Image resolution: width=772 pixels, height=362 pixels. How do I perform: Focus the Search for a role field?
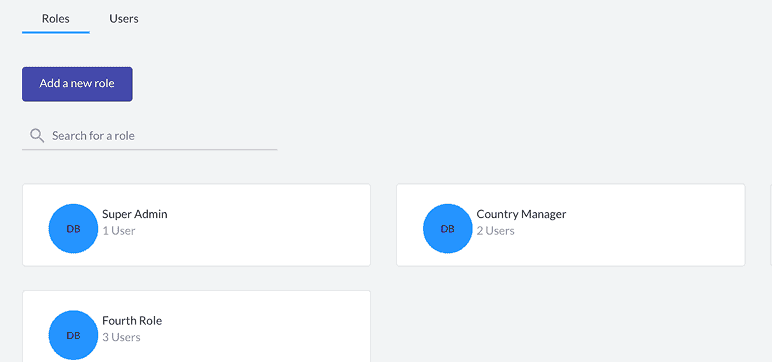[x=150, y=135]
